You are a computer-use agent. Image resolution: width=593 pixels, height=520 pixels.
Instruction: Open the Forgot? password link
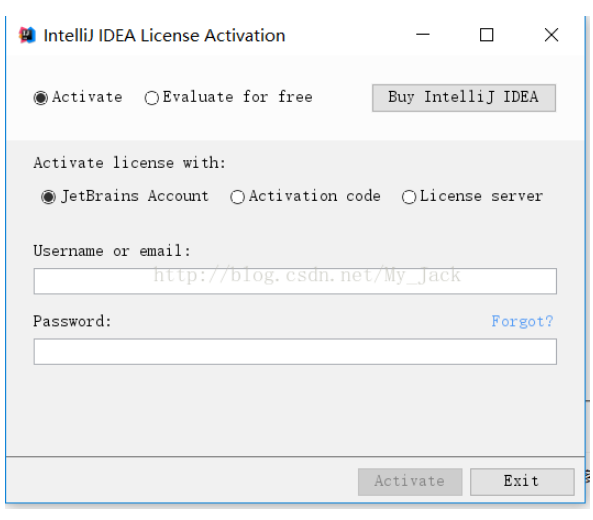[x=522, y=321]
